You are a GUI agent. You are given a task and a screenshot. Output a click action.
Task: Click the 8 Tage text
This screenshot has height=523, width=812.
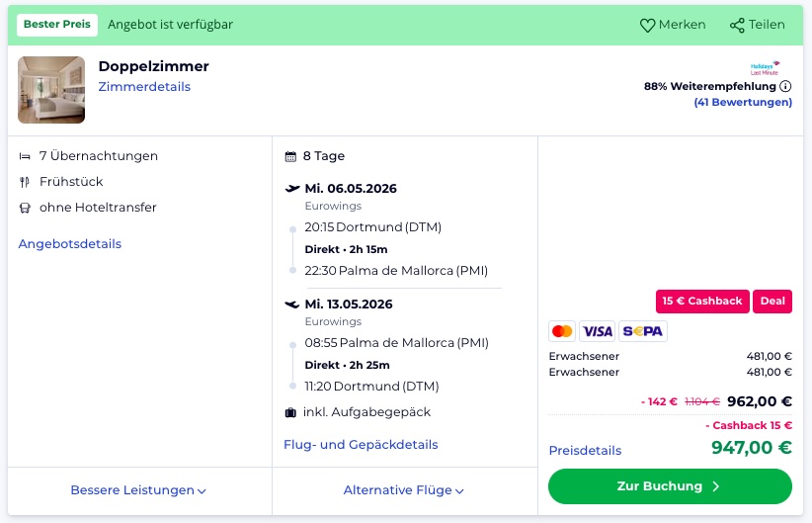pos(324,156)
